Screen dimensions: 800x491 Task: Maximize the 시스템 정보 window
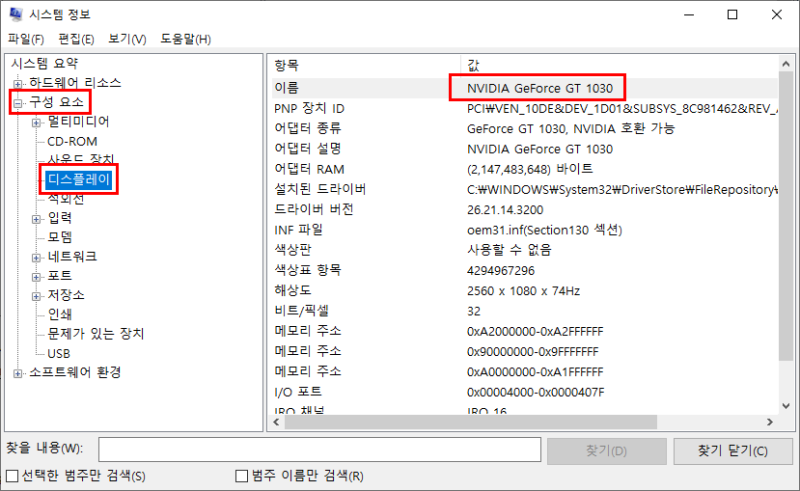[732, 14]
